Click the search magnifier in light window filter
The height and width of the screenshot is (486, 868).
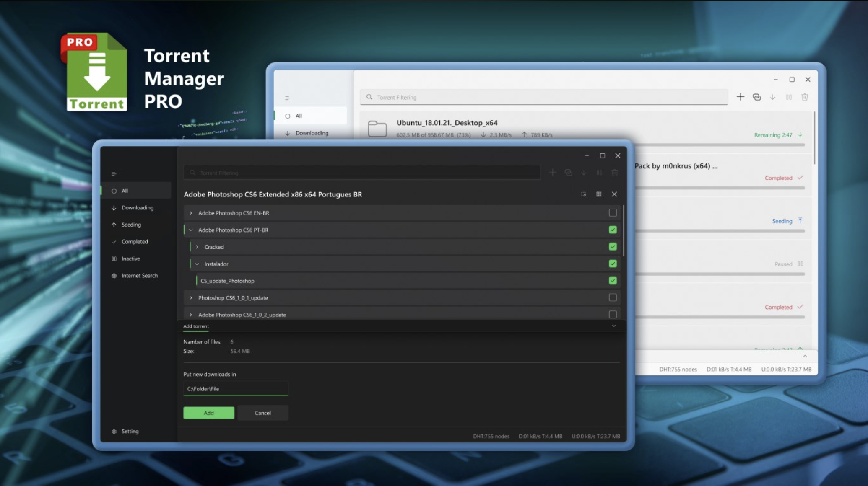tap(369, 97)
